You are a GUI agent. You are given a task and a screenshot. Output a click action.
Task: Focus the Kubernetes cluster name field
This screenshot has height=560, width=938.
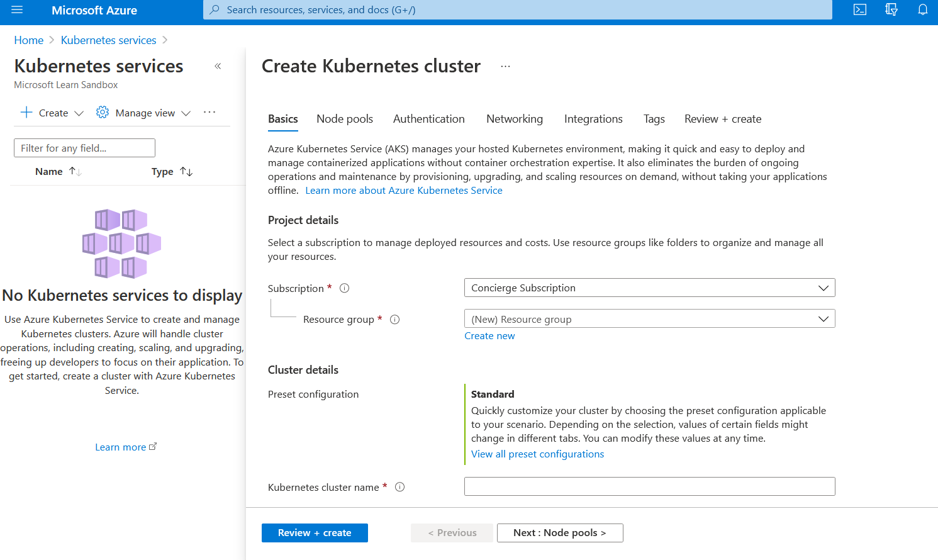tap(650, 486)
